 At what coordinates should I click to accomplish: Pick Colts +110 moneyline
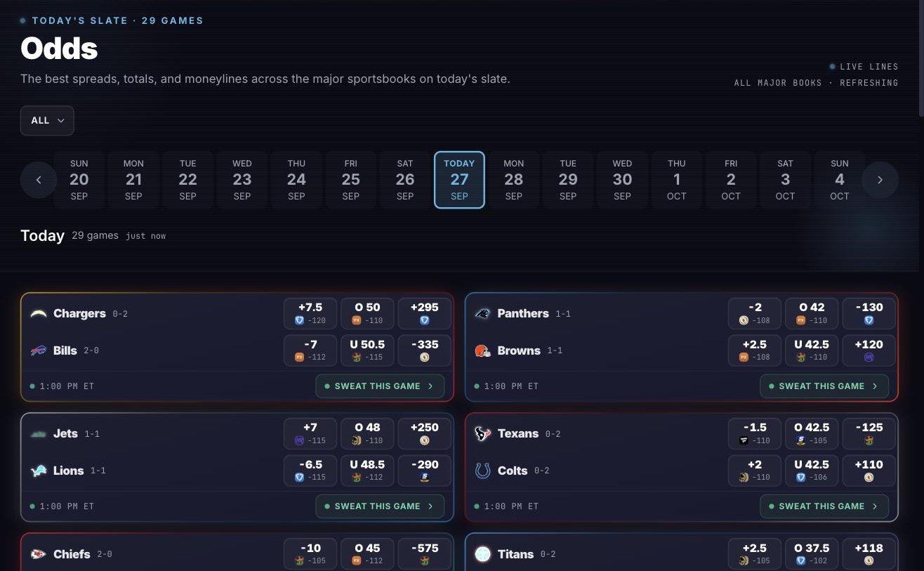pos(869,471)
